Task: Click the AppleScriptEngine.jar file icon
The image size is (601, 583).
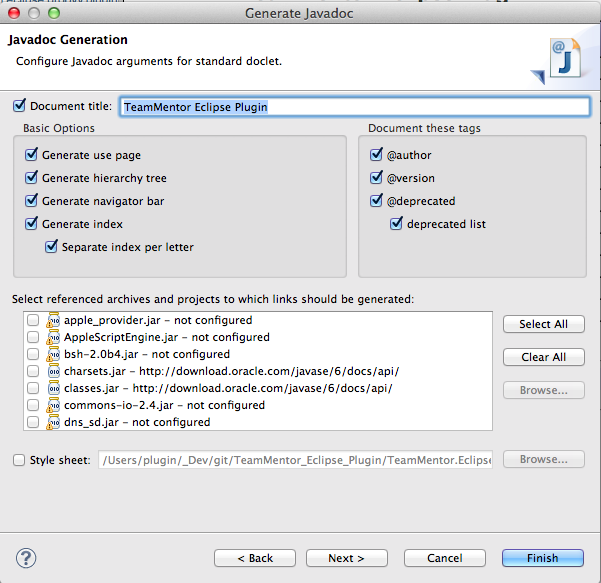Action: click(x=54, y=337)
